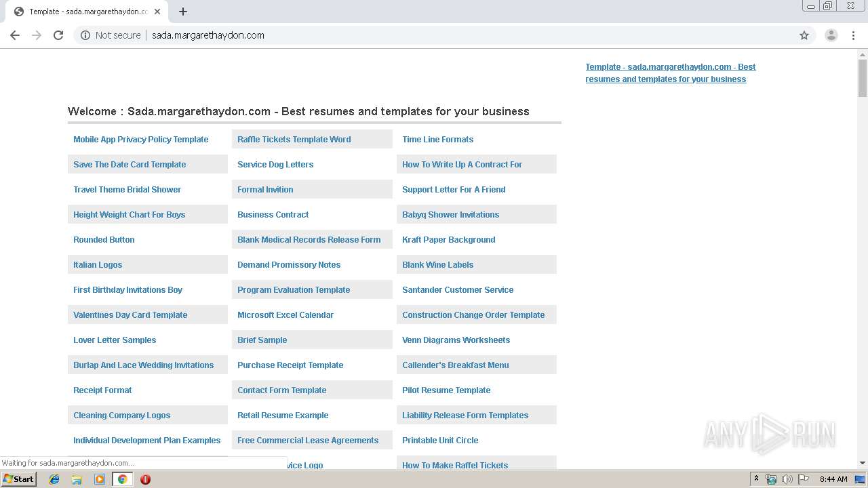Open First Birthday Invitations Boy

click(x=127, y=289)
